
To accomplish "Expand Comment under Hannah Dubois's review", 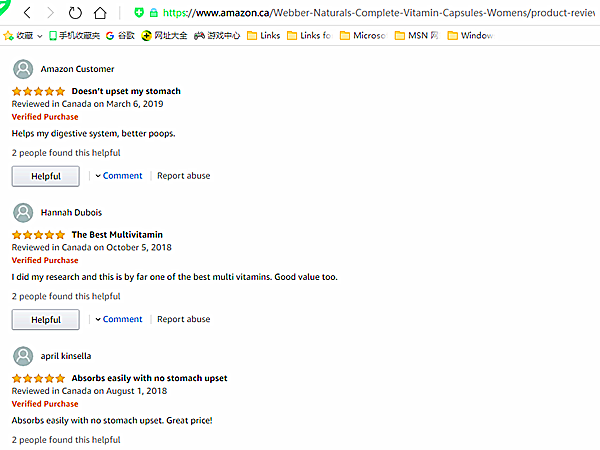I will click(x=119, y=319).
